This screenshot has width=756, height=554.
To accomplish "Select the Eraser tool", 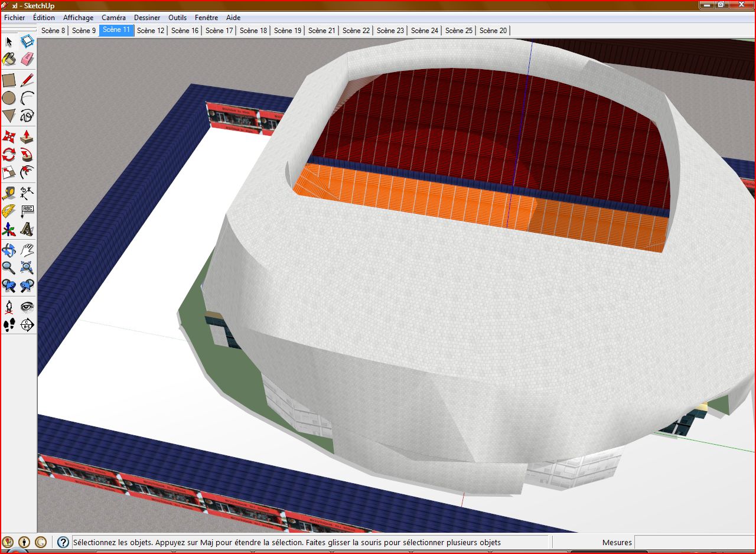I will 27,59.
